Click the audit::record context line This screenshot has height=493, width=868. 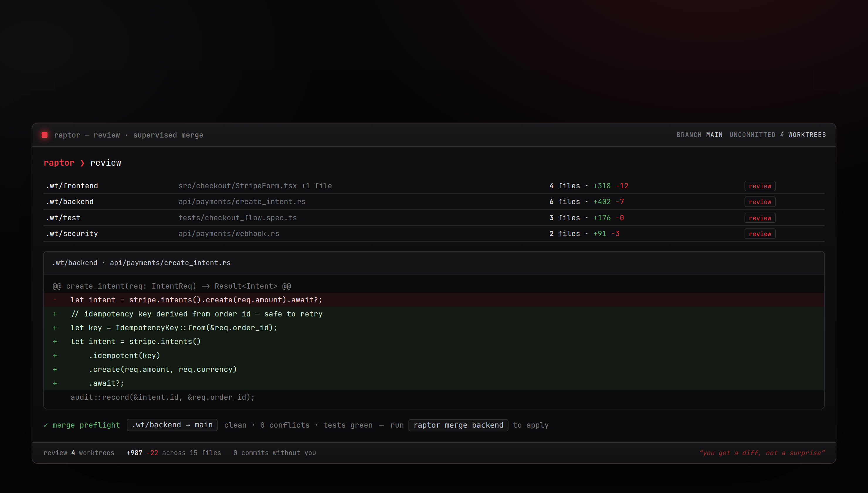pos(434,397)
